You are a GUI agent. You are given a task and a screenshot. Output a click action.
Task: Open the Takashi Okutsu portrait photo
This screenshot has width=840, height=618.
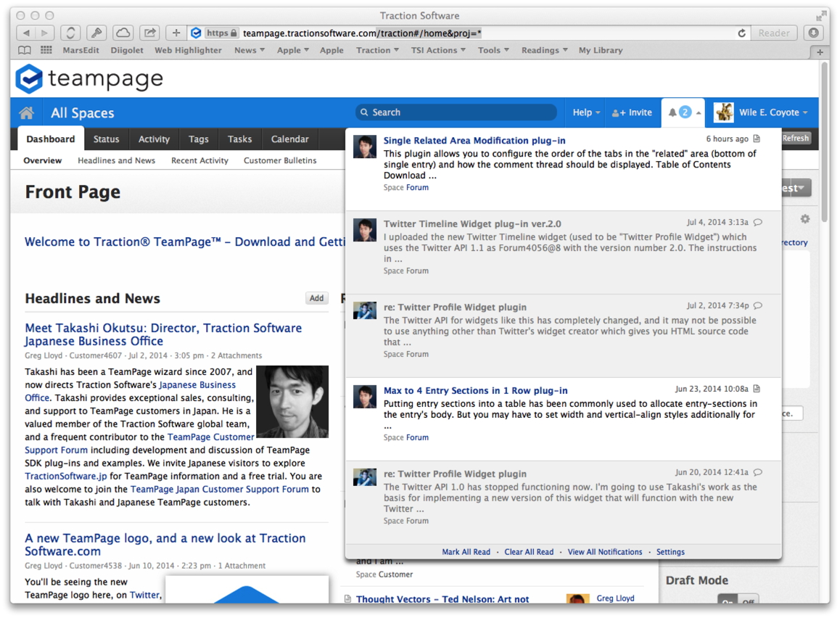pos(292,402)
